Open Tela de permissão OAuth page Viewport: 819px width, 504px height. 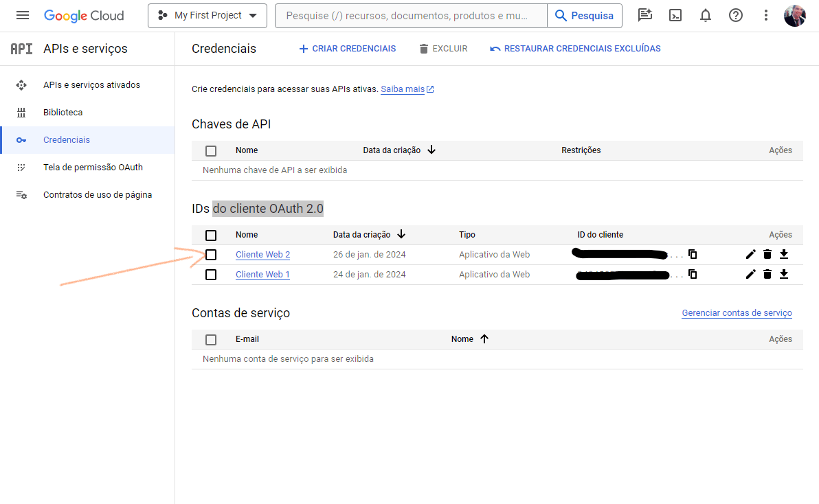pos(93,168)
